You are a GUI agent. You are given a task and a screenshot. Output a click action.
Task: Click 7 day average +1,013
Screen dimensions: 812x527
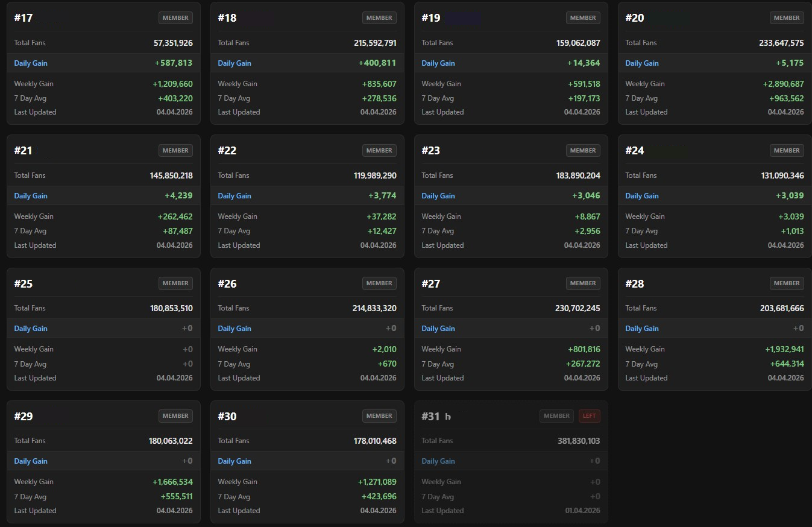click(792, 231)
